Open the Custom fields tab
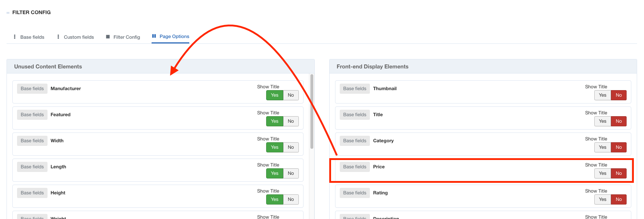 [x=79, y=37]
